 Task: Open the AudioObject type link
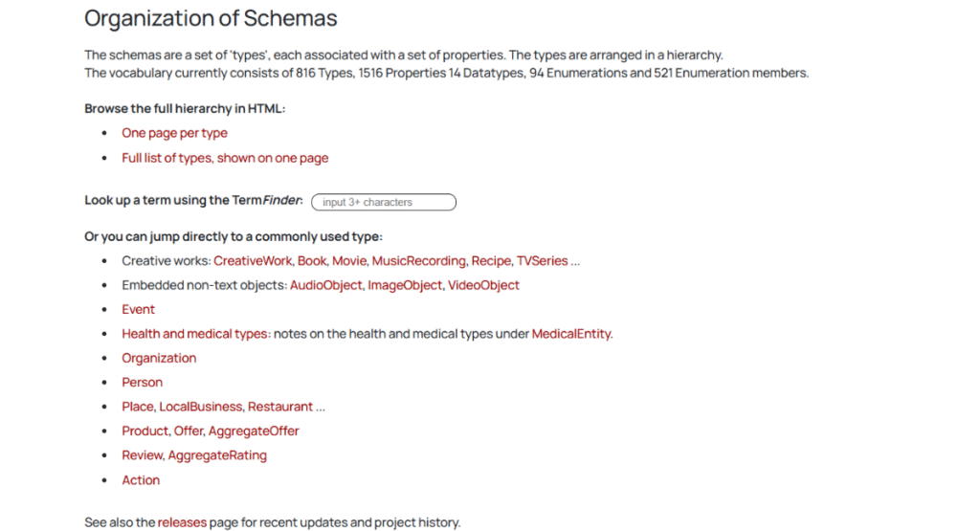[326, 285]
